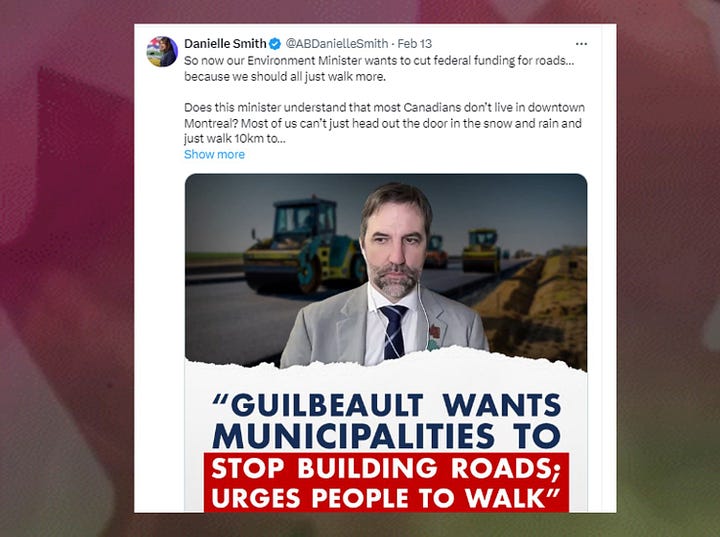Click the "GUILBEAULT WANTS" headline text
The image size is (720, 537).
(x=387, y=405)
